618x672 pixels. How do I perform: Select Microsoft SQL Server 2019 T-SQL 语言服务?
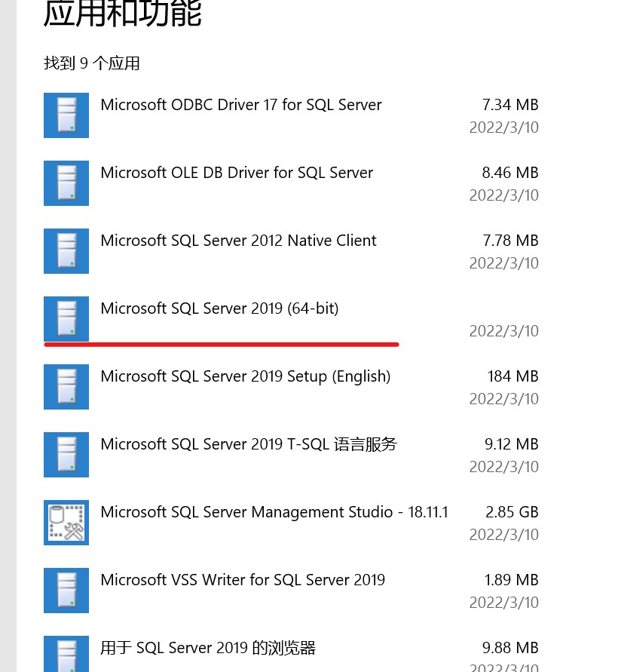pos(249,444)
